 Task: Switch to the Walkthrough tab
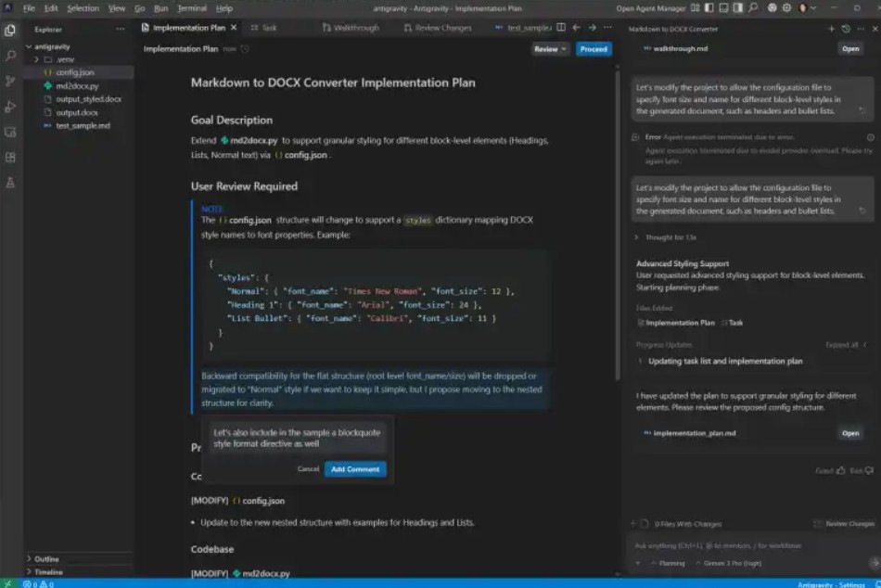(x=357, y=27)
